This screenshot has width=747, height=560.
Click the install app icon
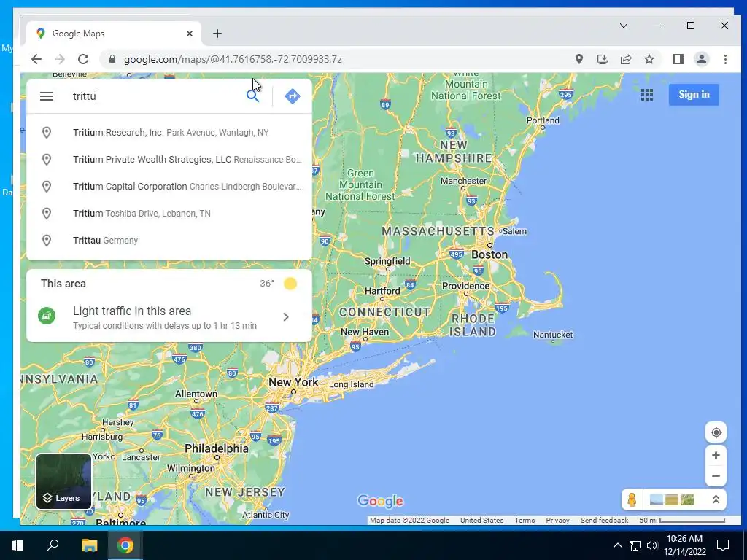coord(602,59)
